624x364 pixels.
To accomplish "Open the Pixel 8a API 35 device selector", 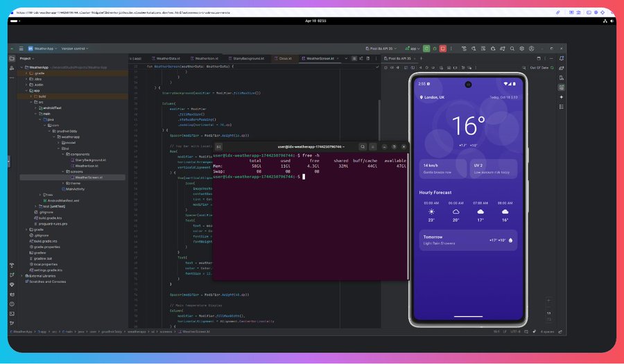I will coord(381,49).
